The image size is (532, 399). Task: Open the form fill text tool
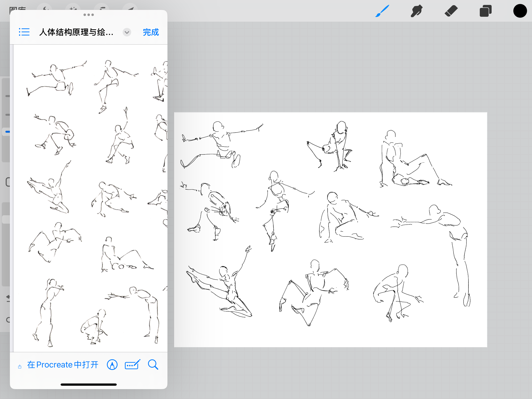coord(133,365)
